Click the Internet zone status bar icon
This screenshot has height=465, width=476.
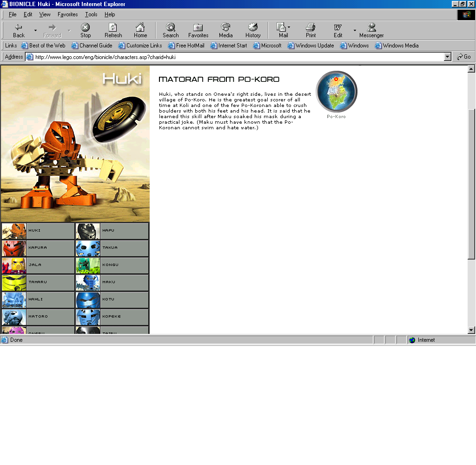coord(412,340)
